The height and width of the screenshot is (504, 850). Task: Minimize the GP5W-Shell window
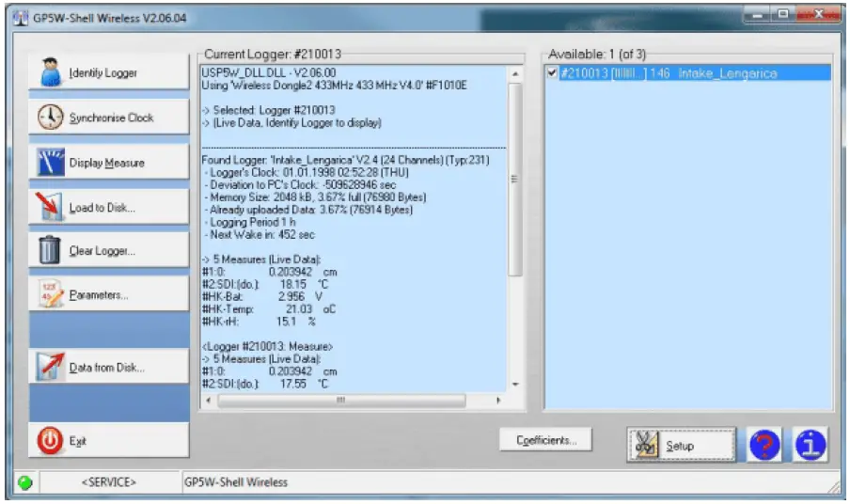[x=757, y=16]
